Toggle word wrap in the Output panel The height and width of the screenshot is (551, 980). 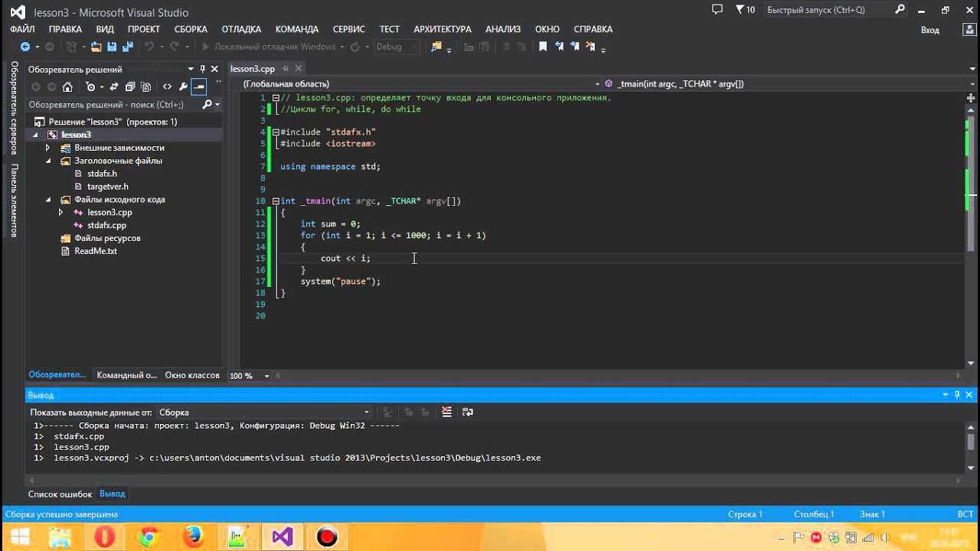(x=467, y=412)
